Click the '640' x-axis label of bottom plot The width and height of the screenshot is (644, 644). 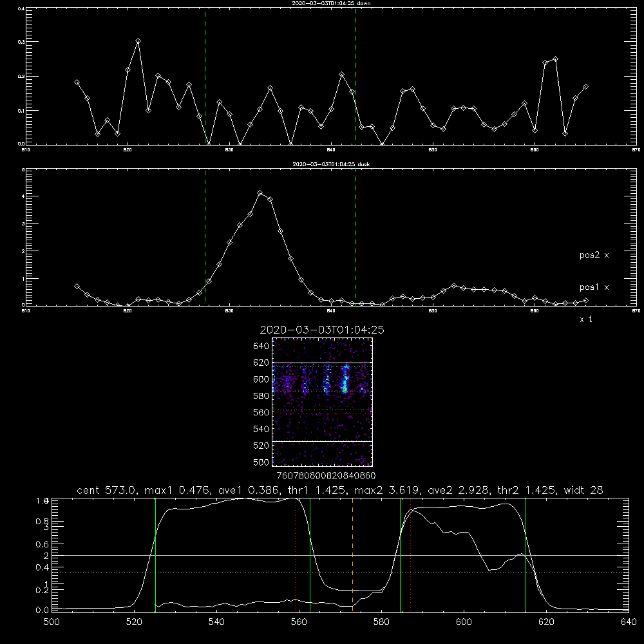click(629, 622)
